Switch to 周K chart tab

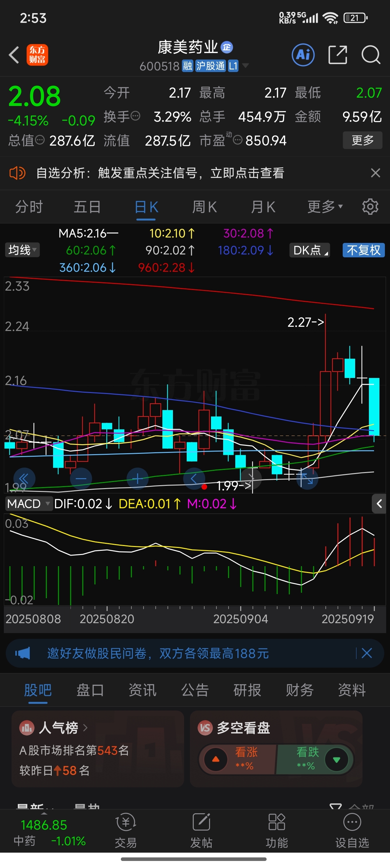204,206
